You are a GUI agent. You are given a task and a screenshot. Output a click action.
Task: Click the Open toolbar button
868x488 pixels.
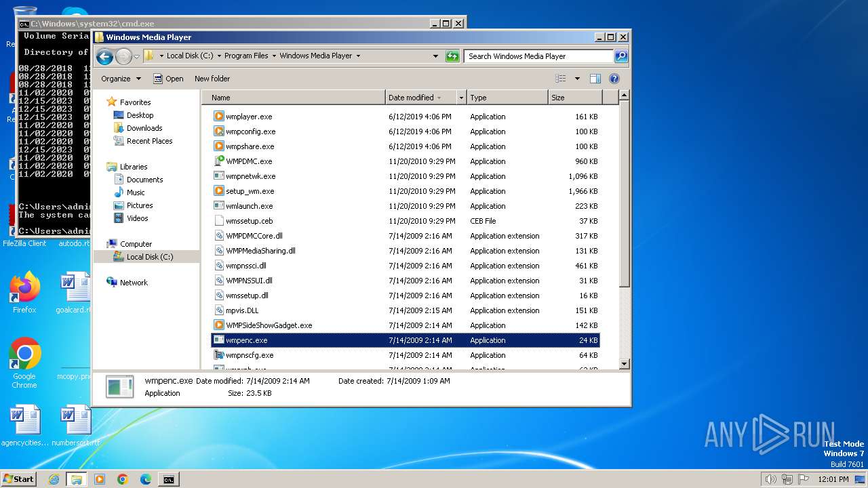pos(168,79)
